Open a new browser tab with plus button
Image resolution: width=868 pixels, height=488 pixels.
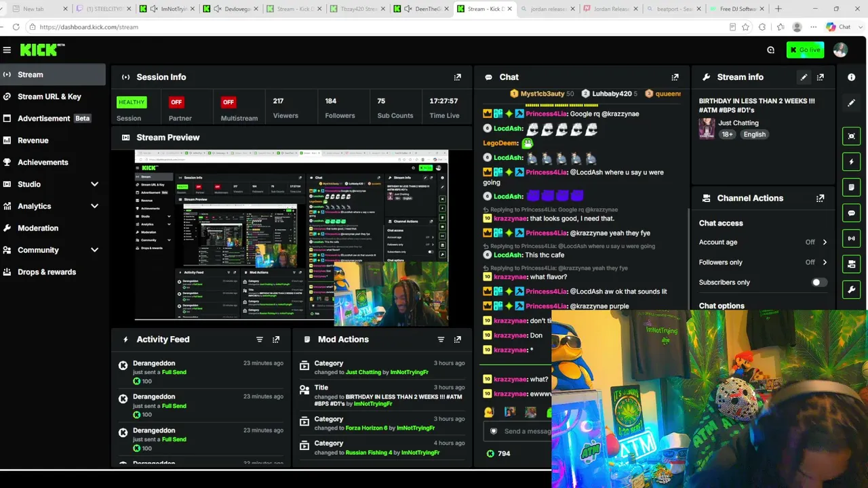click(x=778, y=9)
